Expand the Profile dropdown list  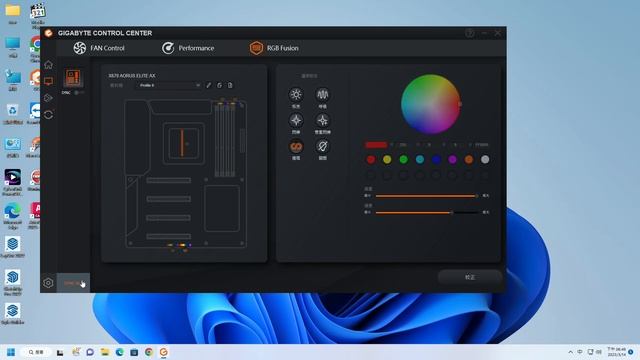pyautogui.click(x=169, y=85)
